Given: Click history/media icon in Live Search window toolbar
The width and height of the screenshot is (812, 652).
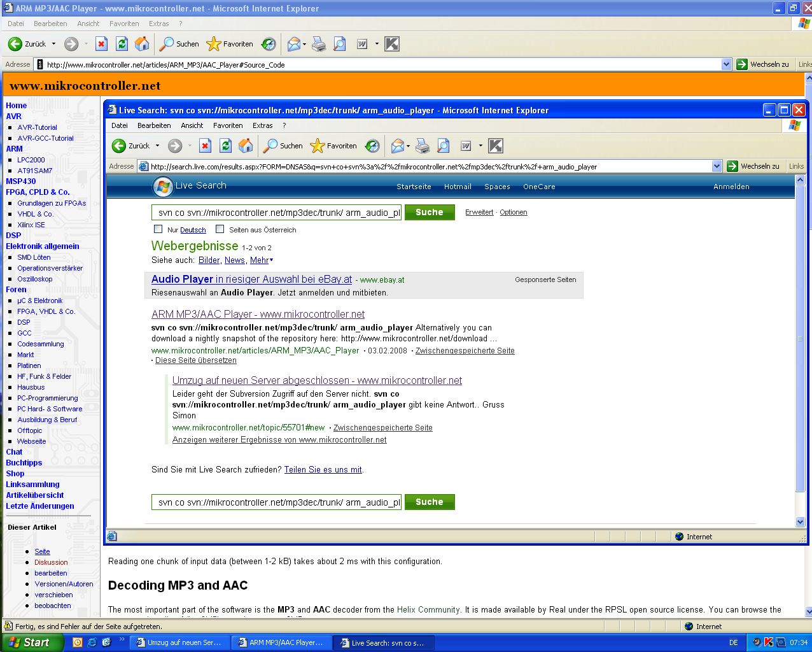Looking at the screenshot, I should click(372, 146).
